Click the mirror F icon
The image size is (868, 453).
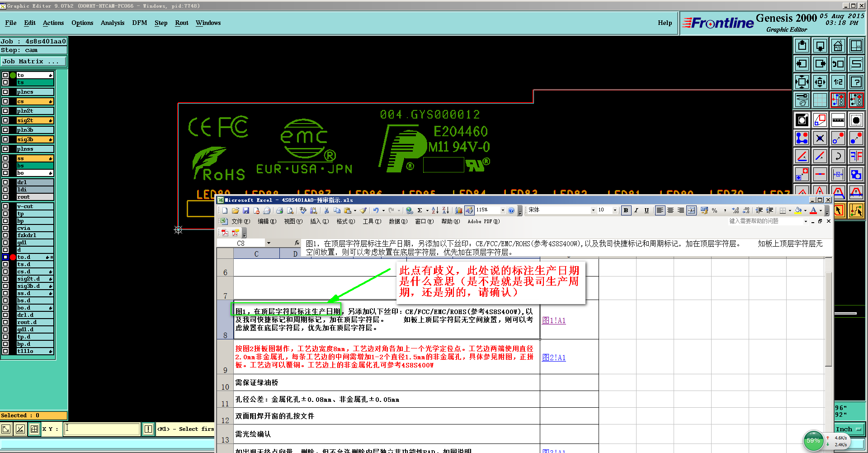[x=856, y=156]
